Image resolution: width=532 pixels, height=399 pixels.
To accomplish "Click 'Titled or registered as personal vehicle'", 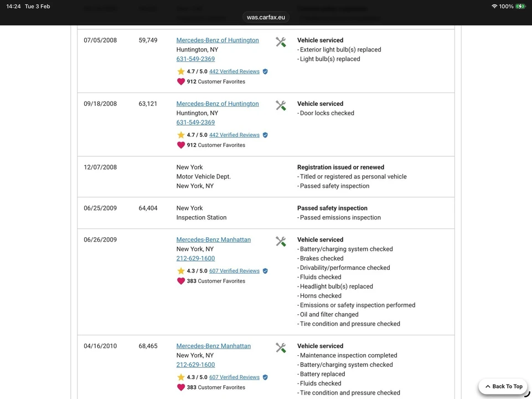I will (352, 177).
